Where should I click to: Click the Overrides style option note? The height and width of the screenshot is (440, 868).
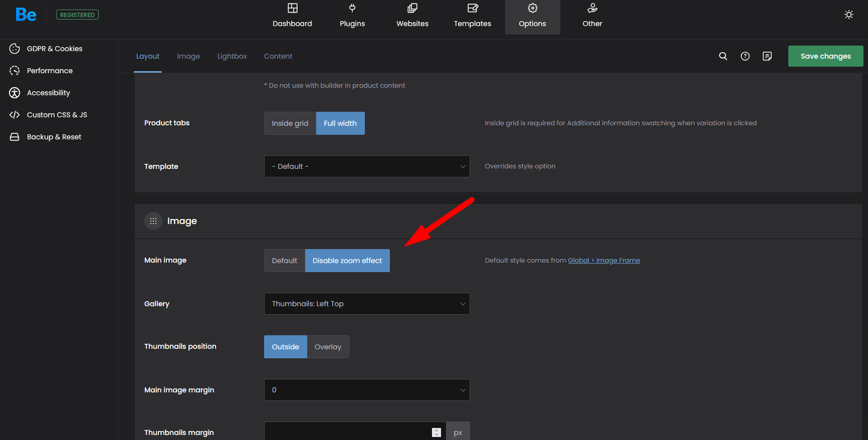click(520, 166)
